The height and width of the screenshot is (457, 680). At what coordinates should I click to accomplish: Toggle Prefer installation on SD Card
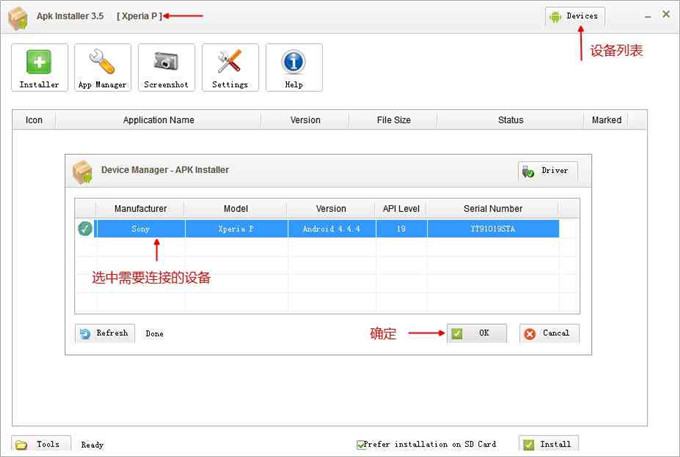[361, 444]
